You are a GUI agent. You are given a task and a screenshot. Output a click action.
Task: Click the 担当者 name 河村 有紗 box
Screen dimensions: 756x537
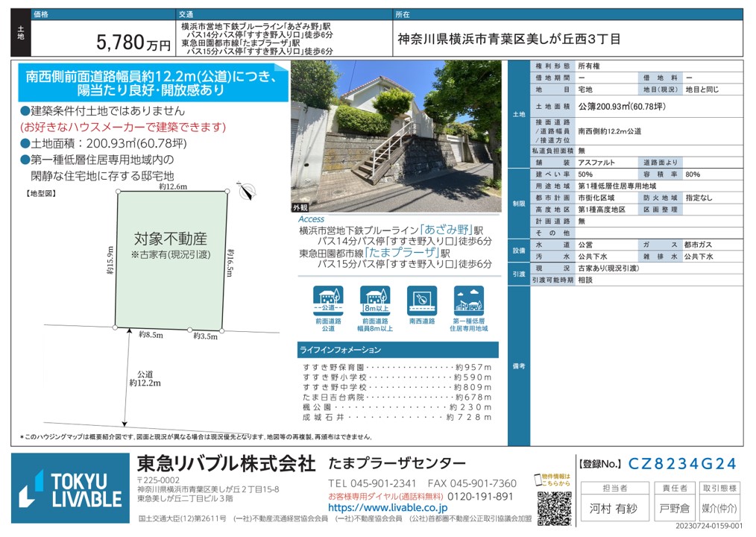(614, 509)
